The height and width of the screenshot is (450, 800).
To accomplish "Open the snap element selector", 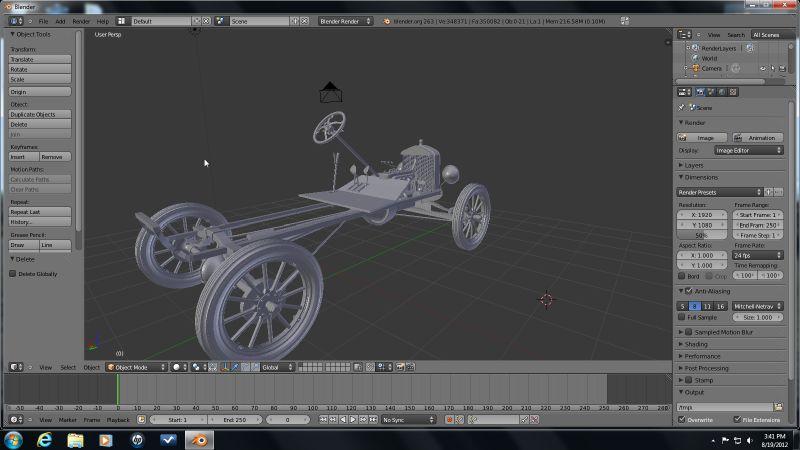I will pyautogui.click(x=384, y=367).
